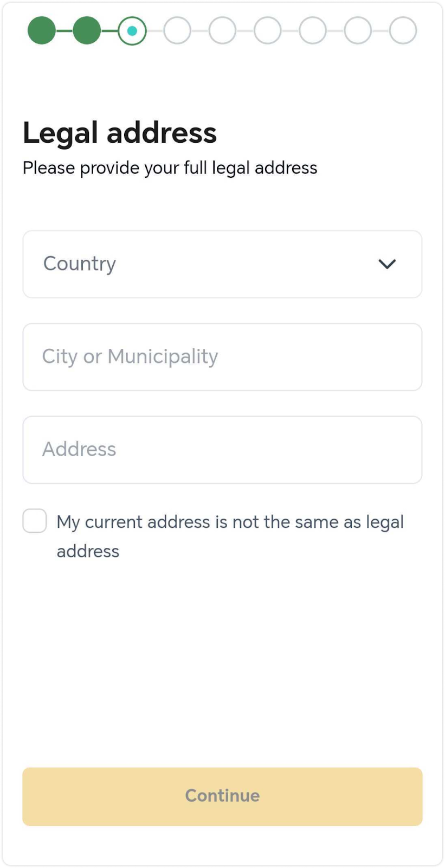This screenshot has width=445, height=868.
Task: Jump to the fifth step circle
Action: [222, 31]
